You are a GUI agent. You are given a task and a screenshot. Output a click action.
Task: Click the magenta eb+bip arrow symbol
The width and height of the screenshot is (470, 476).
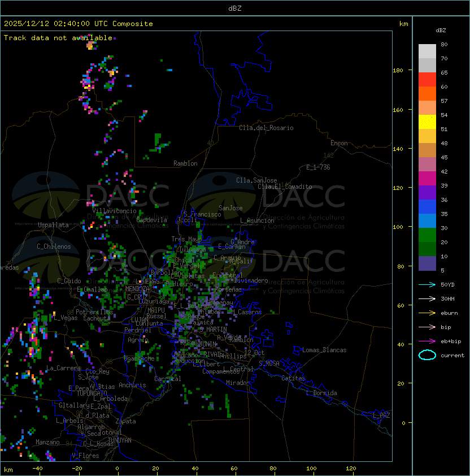[x=427, y=341]
